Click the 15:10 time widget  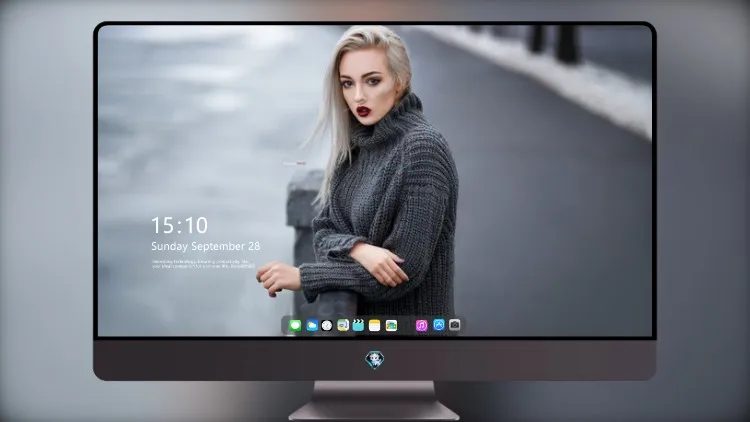pos(179,225)
